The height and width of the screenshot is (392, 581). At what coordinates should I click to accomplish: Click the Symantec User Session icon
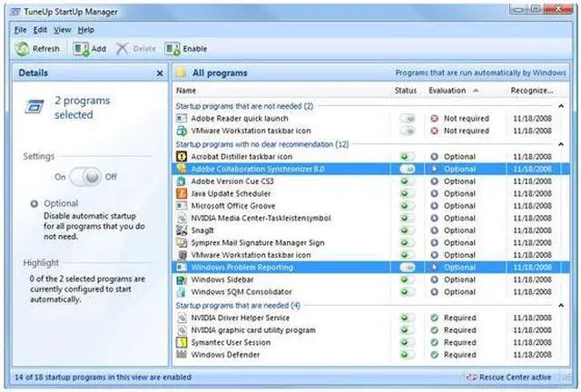pos(182,342)
